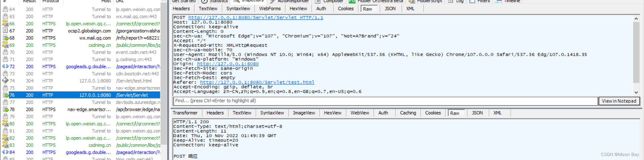Screen dimensions: 644x160
Task: Click the JS script icon of session 82
Action: (5, 138)
